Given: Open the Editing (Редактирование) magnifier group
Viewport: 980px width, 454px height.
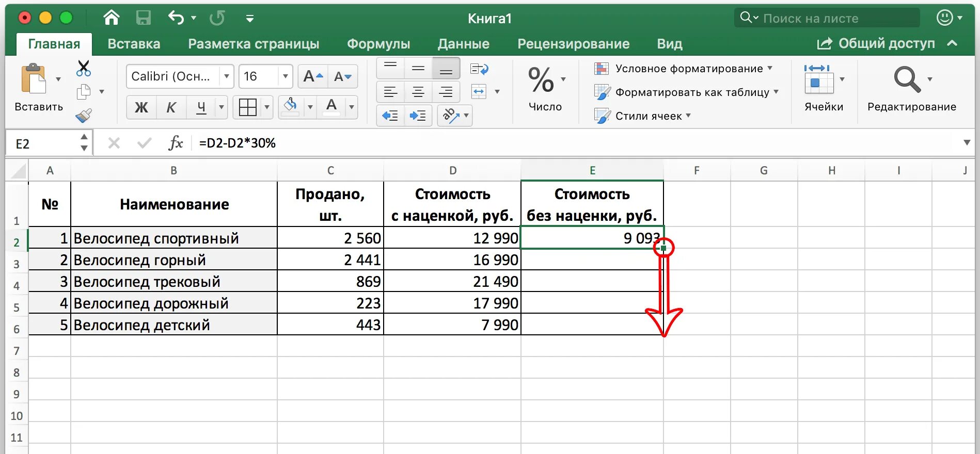Looking at the screenshot, I should click(912, 88).
